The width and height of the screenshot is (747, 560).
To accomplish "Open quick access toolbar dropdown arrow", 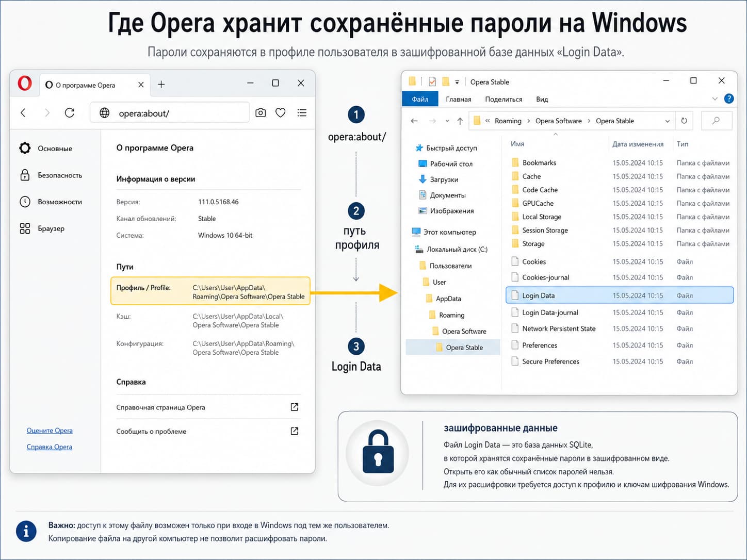I will click(457, 83).
